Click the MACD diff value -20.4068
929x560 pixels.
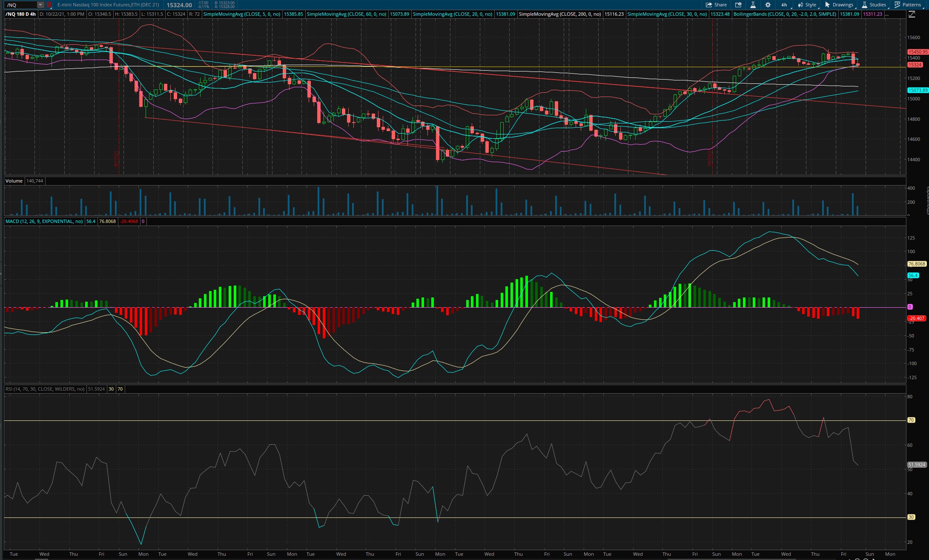click(x=129, y=221)
